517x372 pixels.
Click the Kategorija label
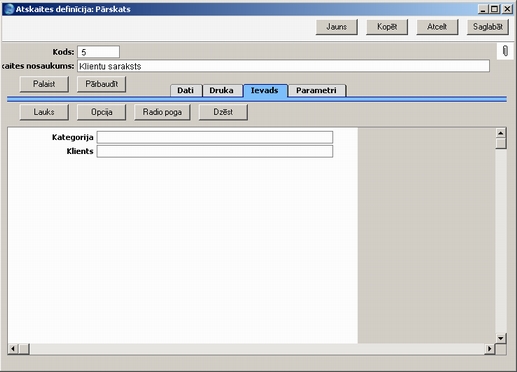[73, 137]
